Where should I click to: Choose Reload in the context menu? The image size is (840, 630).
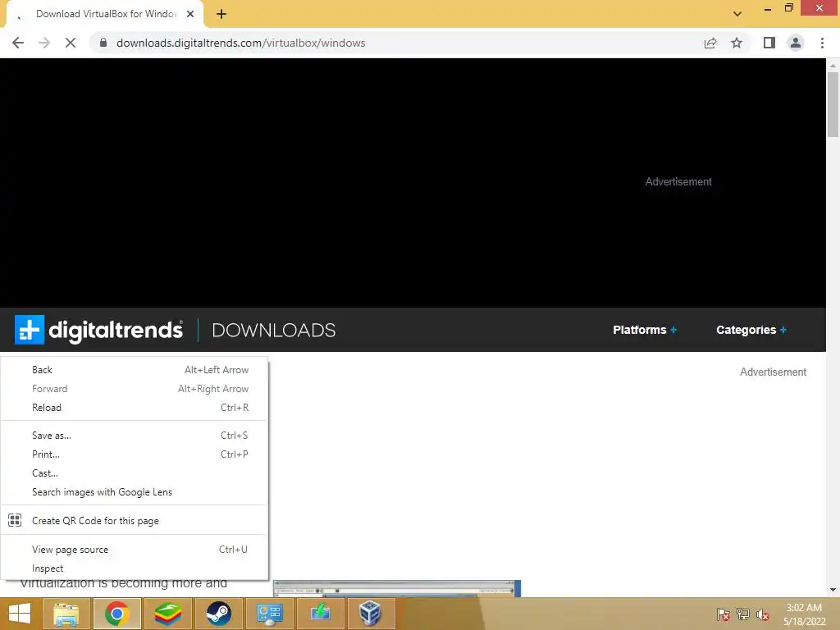[x=134, y=408]
